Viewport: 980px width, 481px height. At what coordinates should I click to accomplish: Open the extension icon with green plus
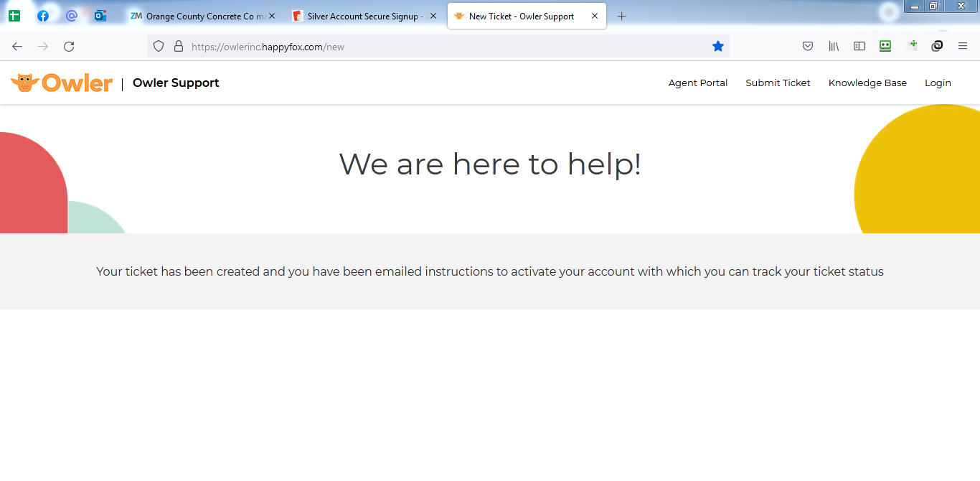click(x=912, y=45)
